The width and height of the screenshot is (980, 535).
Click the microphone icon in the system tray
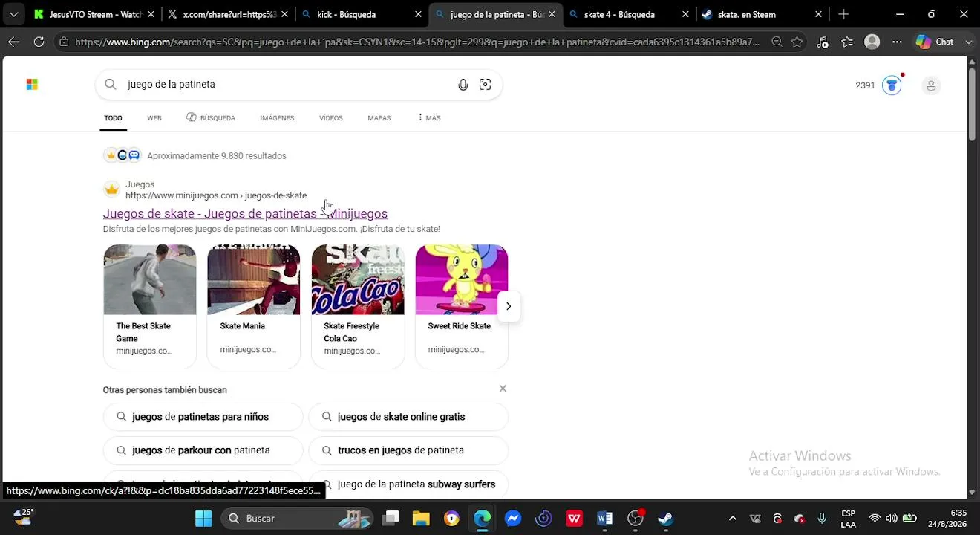point(822,519)
